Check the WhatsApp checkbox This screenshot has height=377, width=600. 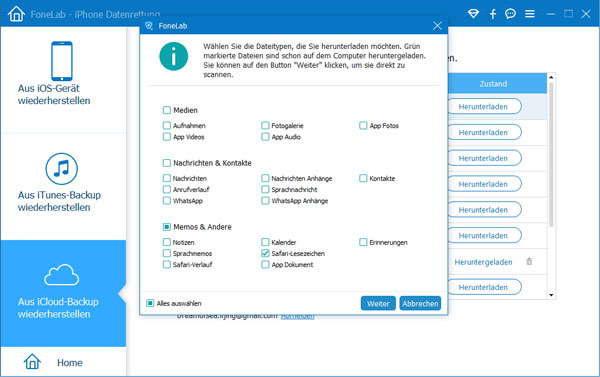click(167, 201)
